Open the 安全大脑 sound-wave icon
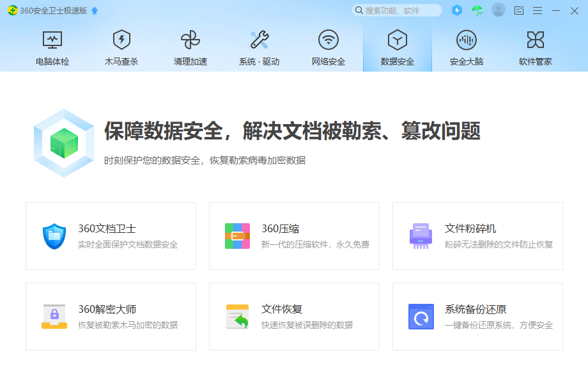The width and height of the screenshot is (588, 371). [467, 40]
